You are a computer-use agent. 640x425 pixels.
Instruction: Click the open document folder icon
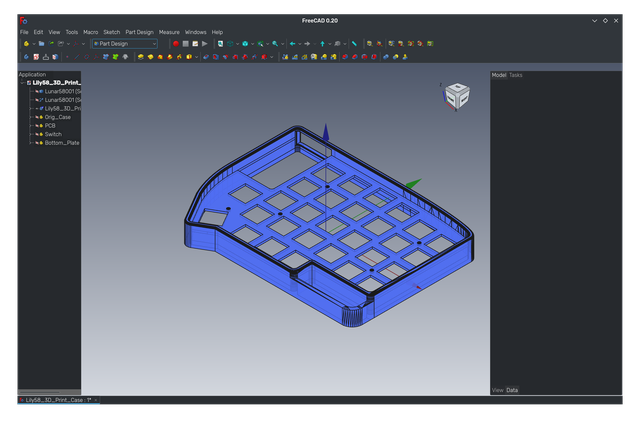click(41, 44)
